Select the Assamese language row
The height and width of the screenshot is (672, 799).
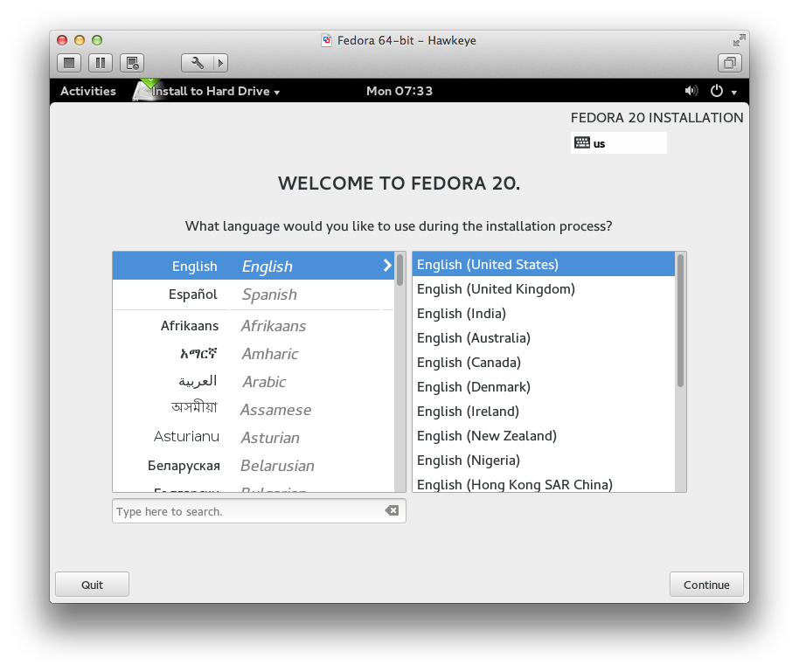pos(254,410)
